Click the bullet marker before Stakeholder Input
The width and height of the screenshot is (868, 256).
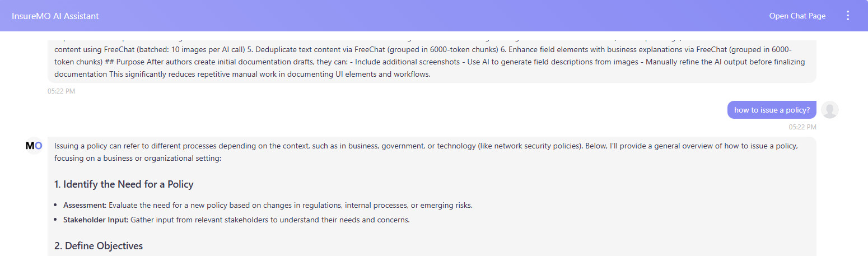click(x=57, y=220)
